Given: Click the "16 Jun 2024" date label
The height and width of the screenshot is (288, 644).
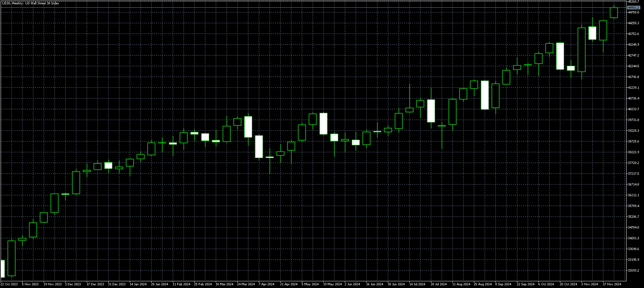Looking at the screenshot, I should 375,284.
